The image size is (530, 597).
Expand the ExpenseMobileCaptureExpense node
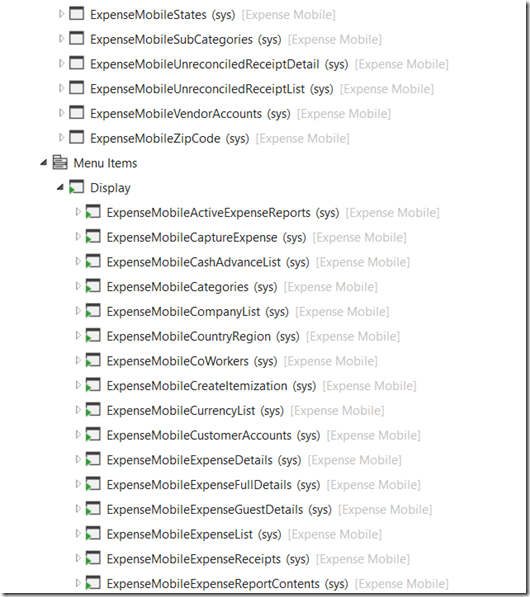(78, 236)
